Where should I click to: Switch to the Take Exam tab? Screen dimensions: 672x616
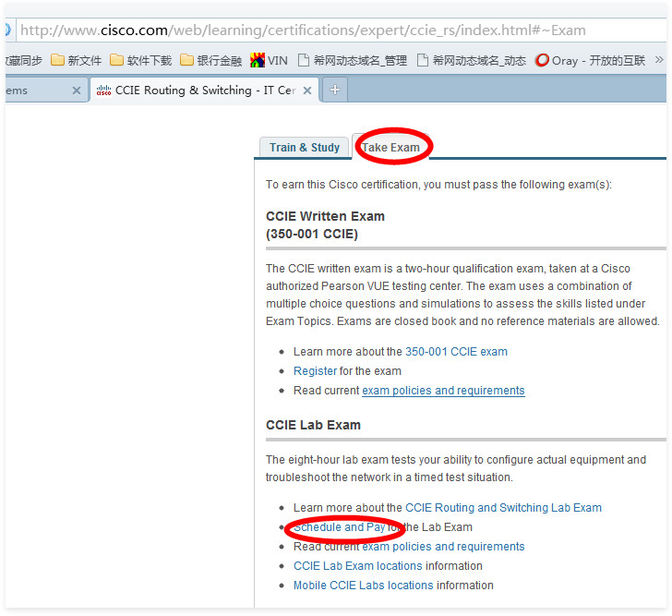coord(390,148)
